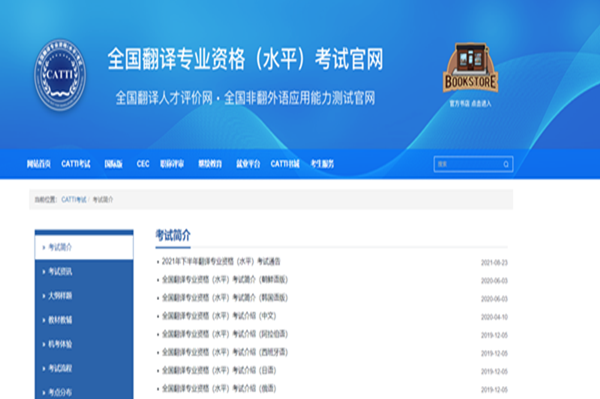Open the CEC navigation item

click(x=143, y=164)
